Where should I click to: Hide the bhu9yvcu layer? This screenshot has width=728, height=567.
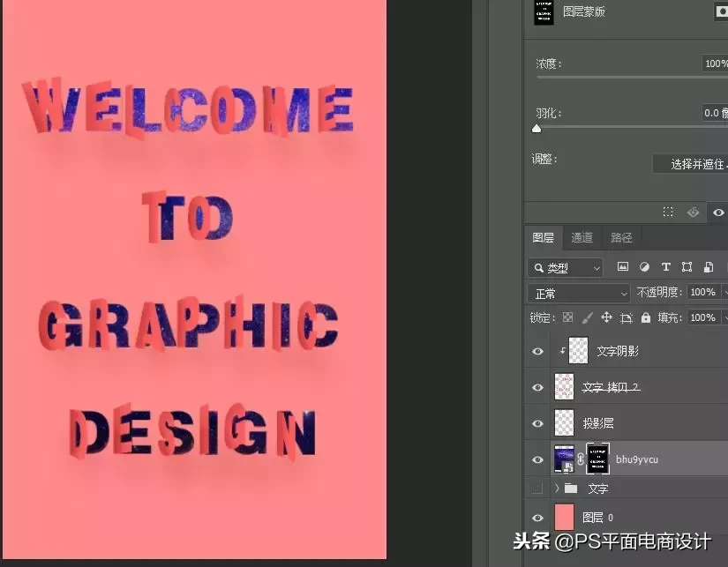click(x=537, y=459)
